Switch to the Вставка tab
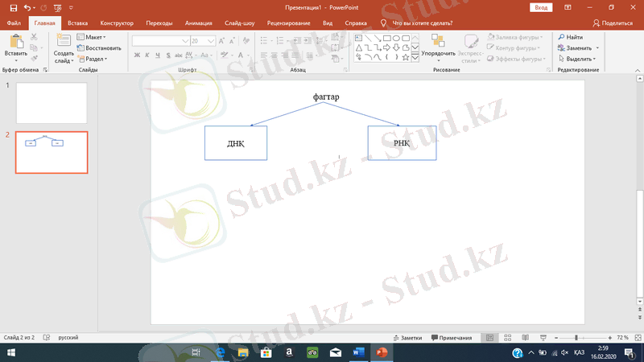 tap(77, 23)
